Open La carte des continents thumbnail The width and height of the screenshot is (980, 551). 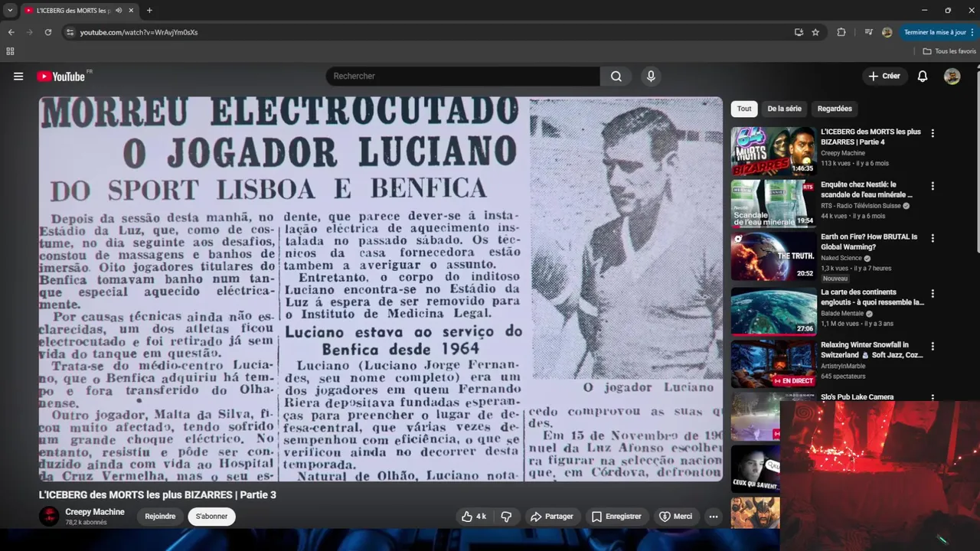point(773,311)
